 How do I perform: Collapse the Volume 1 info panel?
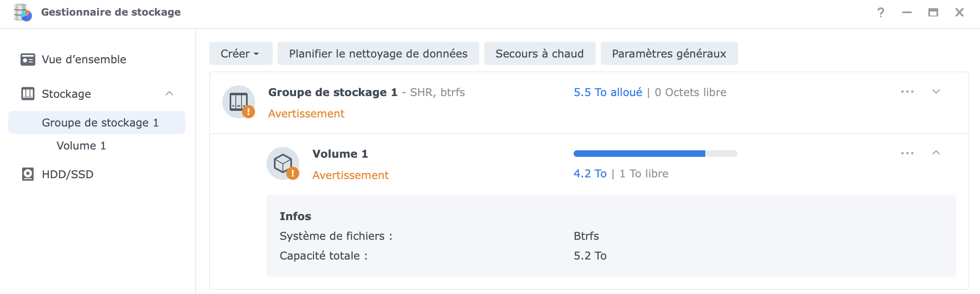(936, 153)
